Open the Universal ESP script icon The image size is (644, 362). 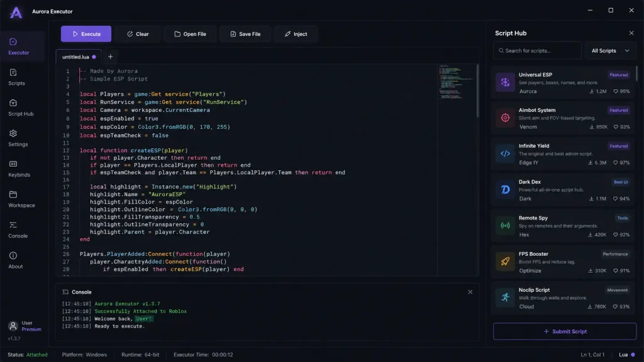505,82
